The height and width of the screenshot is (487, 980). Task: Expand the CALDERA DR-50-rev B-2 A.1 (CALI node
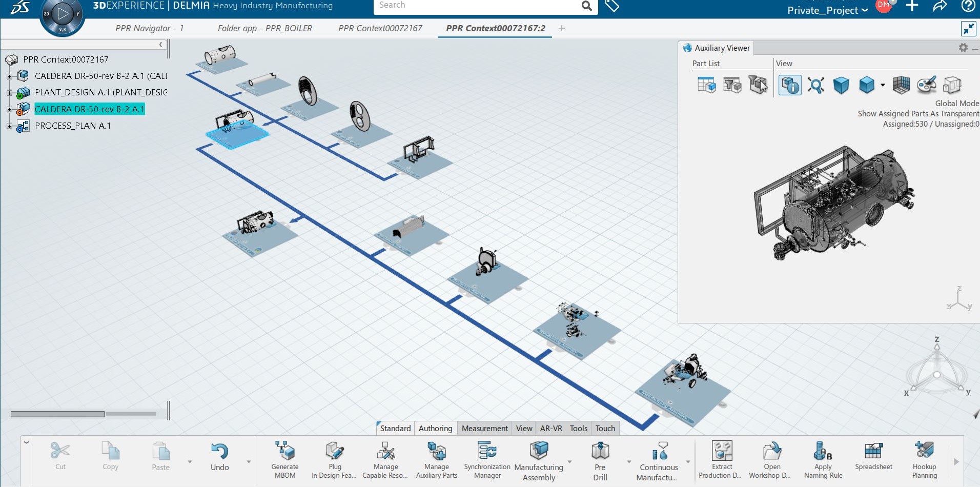tap(9, 76)
